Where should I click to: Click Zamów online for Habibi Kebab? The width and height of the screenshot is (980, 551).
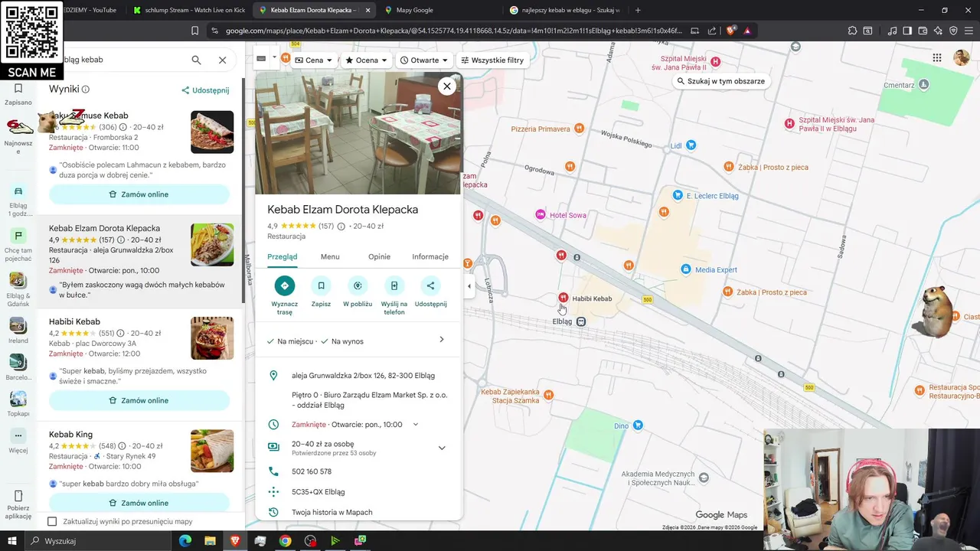[139, 400]
